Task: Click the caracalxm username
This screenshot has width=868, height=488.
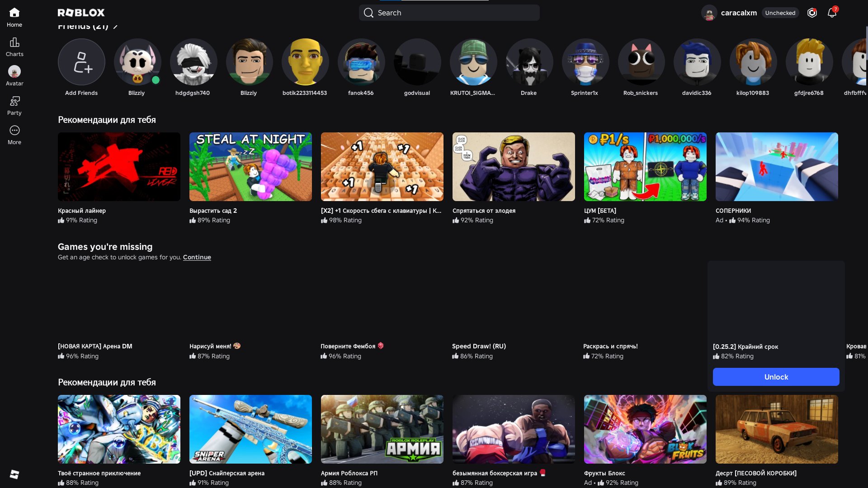Action: coord(739,13)
